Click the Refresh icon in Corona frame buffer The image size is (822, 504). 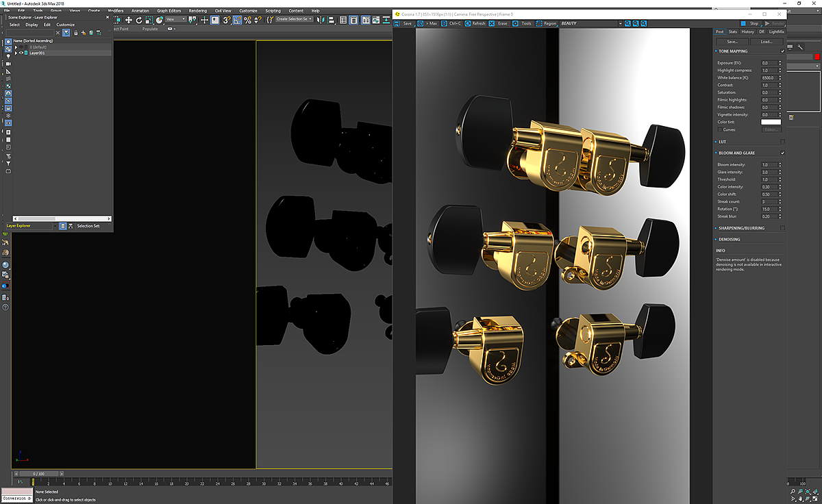coord(467,23)
